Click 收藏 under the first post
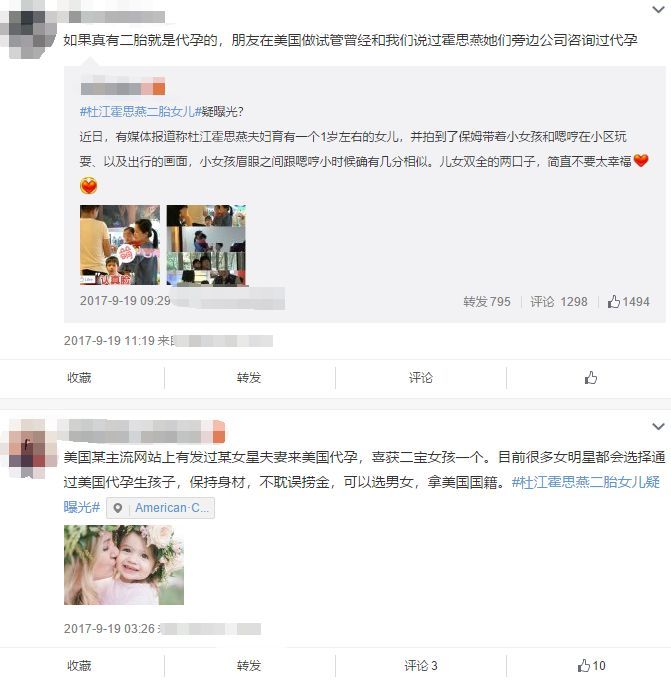 coord(79,377)
